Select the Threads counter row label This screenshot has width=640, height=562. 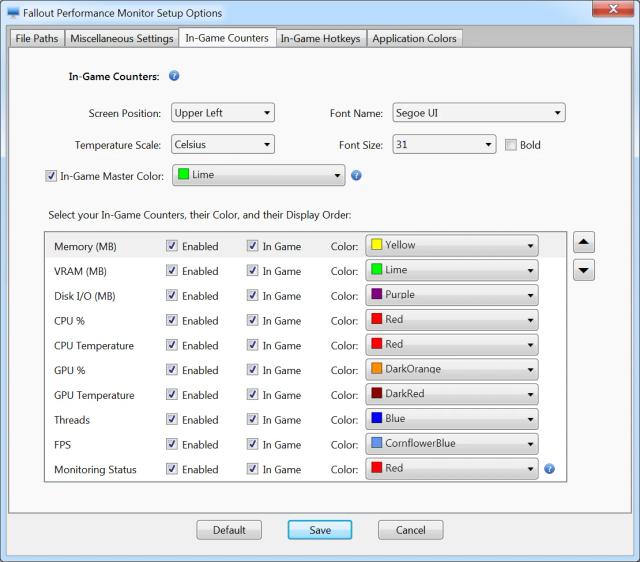click(72, 420)
